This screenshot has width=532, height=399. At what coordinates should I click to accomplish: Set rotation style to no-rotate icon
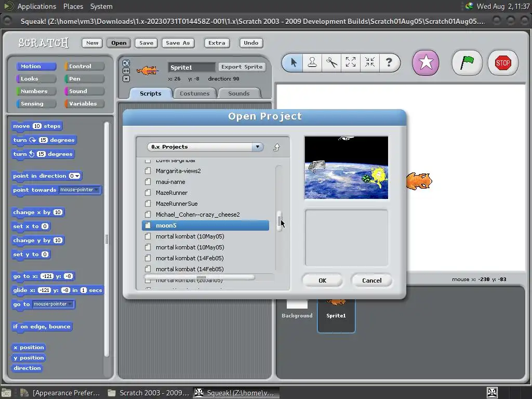[126, 79]
